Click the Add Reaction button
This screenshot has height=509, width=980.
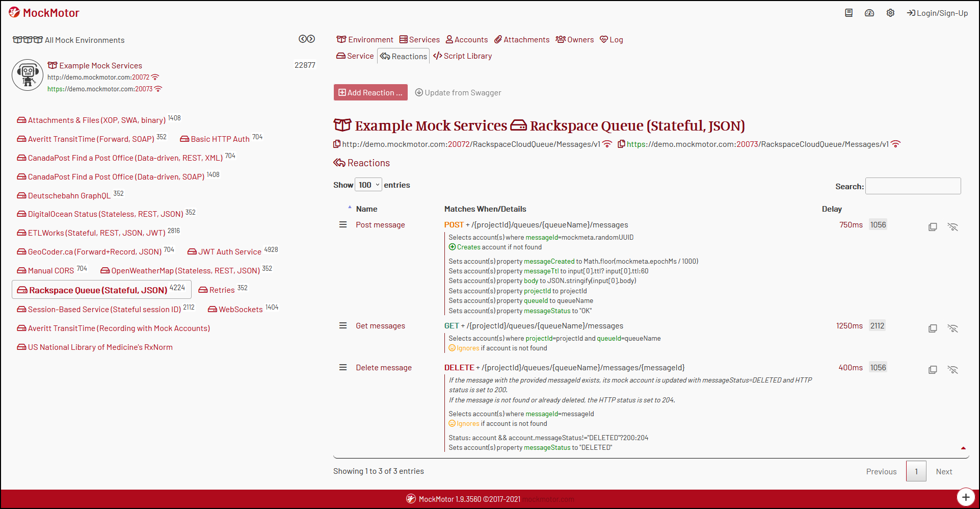click(370, 92)
